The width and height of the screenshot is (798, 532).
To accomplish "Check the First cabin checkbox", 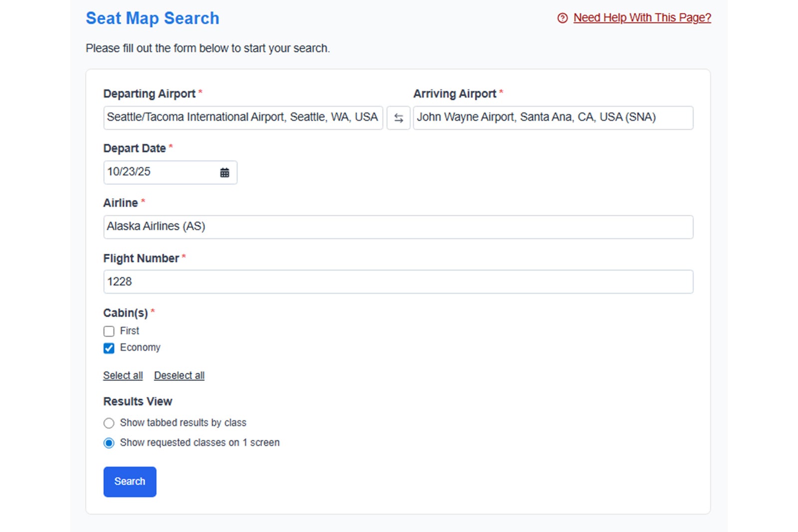I will [x=109, y=332].
